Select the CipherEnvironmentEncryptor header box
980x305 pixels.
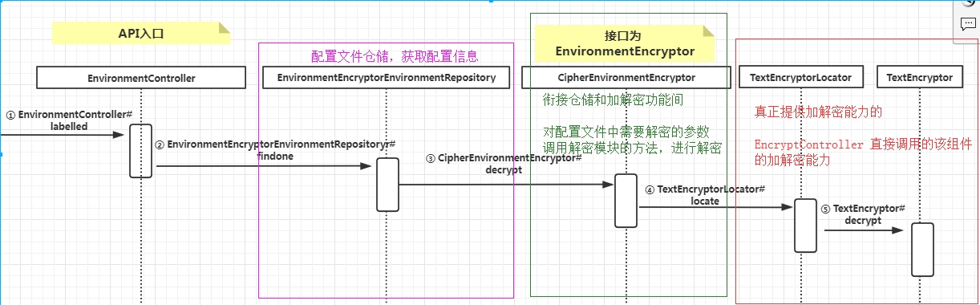pyautogui.click(x=626, y=78)
